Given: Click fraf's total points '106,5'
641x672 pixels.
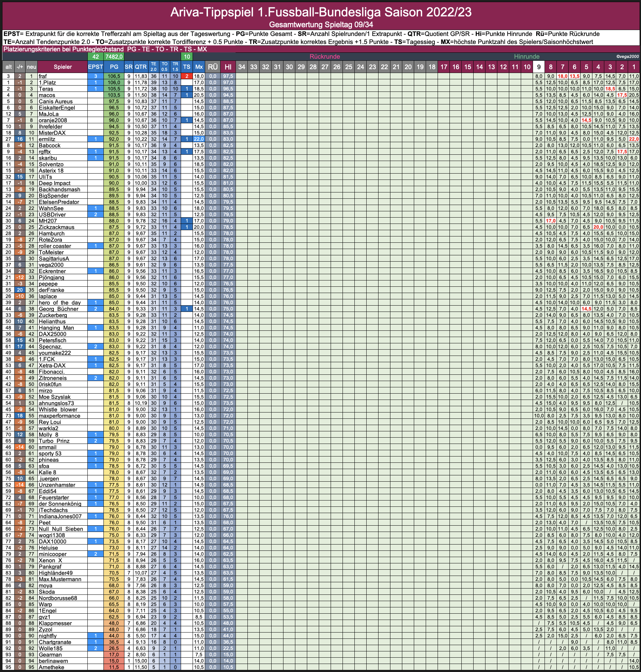Looking at the screenshot, I should 114,76.
